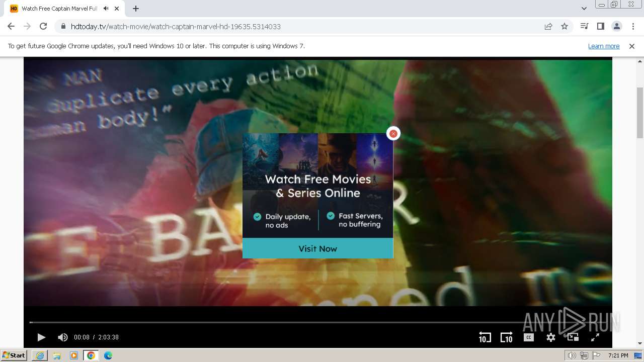Open a new browser tab
Image resolution: width=644 pixels, height=362 pixels.
136,9
